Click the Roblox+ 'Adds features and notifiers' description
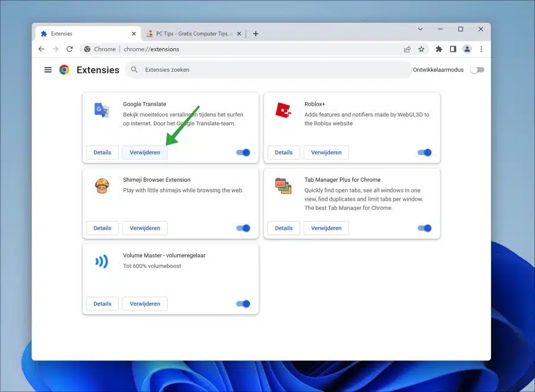The width and height of the screenshot is (535, 392). pos(367,119)
